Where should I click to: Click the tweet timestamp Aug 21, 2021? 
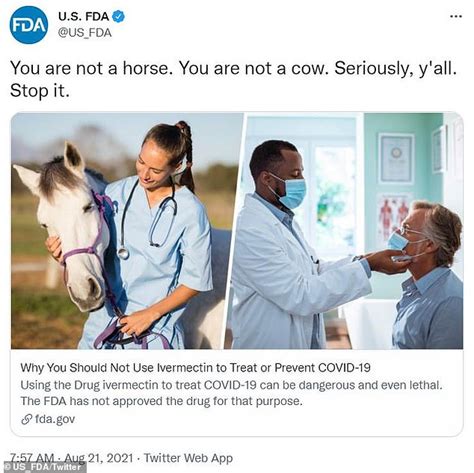click(99, 458)
